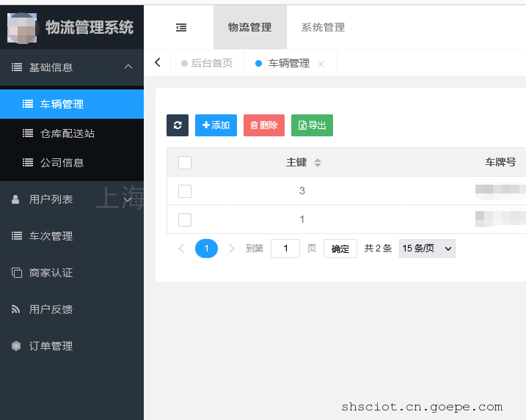The height and width of the screenshot is (420, 526).
Task: Click the green 导出 button
Action: (312, 125)
